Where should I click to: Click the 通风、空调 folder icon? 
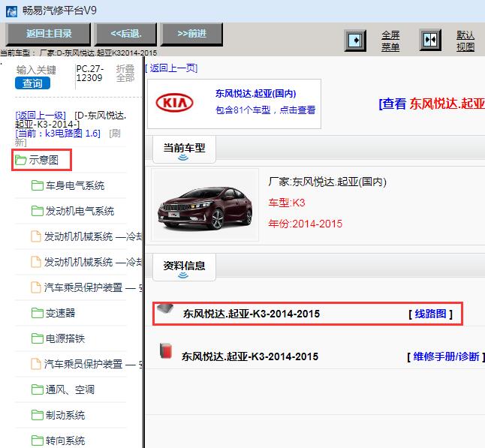[37, 389]
